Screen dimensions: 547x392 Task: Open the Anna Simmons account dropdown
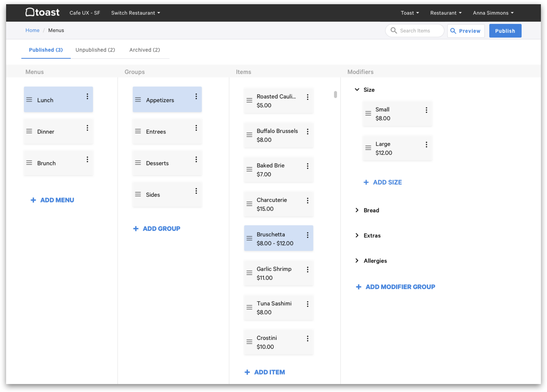493,13
